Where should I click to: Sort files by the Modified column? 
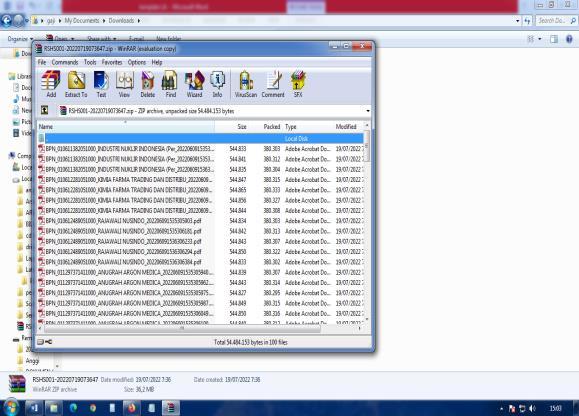pyautogui.click(x=349, y=126)
